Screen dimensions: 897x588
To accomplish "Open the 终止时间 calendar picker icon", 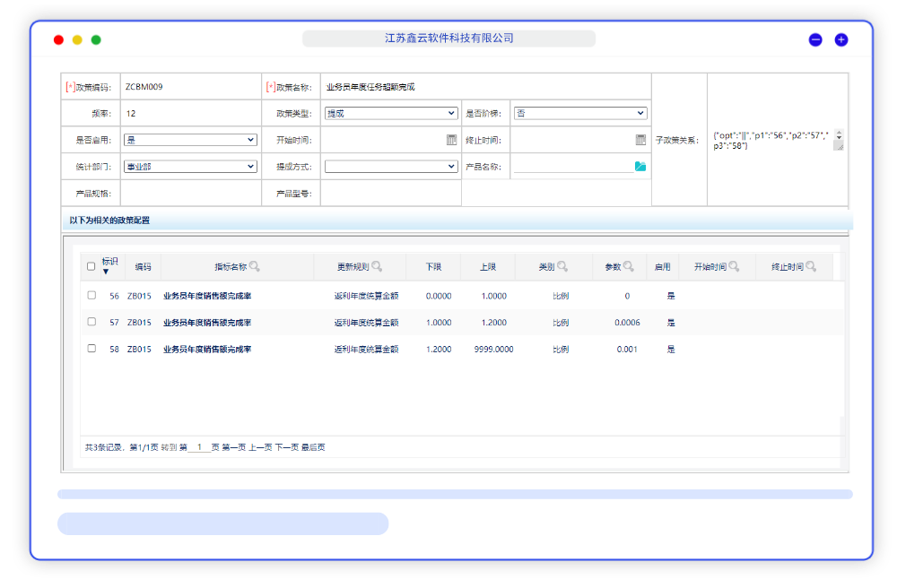I will [640, 140].
